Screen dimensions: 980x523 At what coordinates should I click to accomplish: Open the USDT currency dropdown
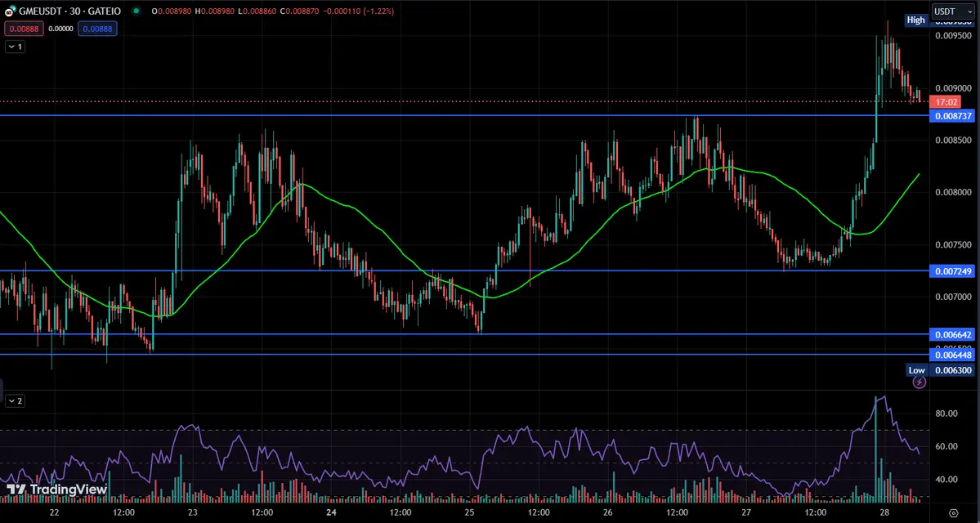tap(952, 11)
